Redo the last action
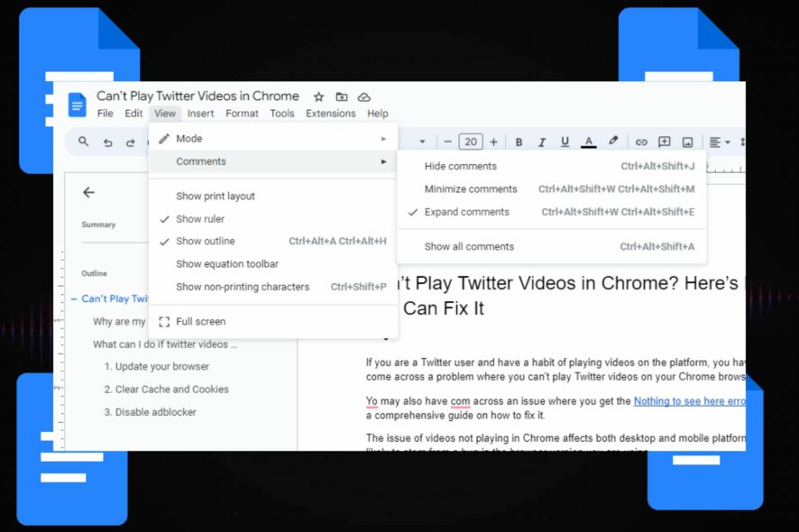 131,142
